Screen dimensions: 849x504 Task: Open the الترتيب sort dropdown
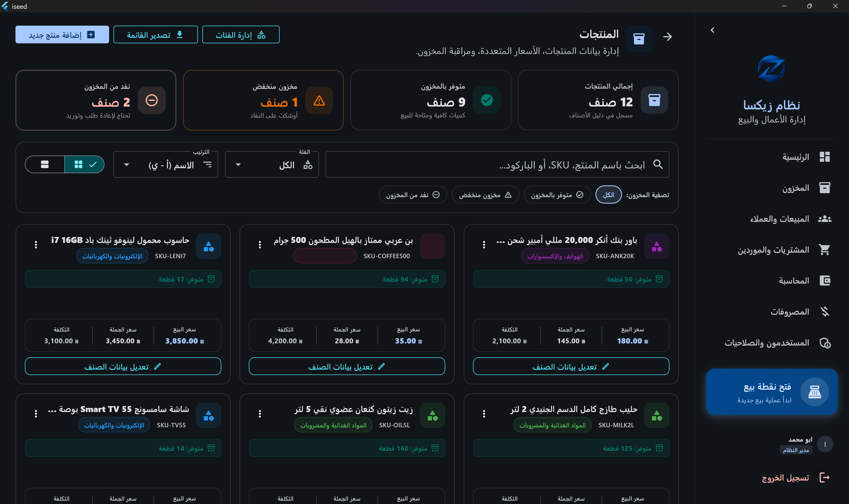click(166, 164)
